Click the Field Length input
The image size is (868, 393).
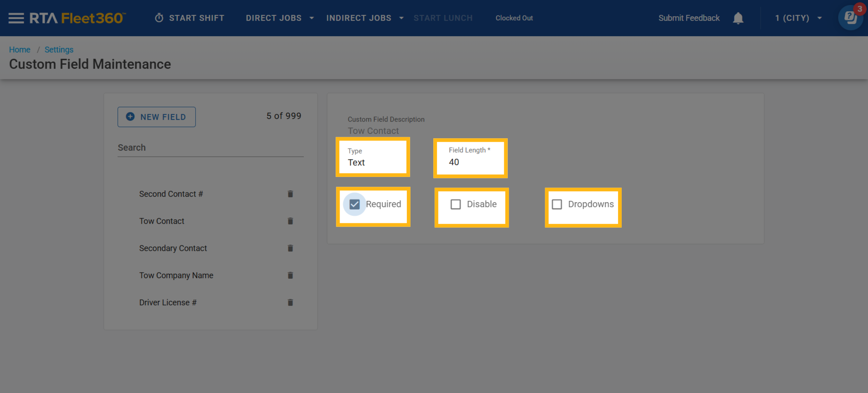click(x=470, y=162)
